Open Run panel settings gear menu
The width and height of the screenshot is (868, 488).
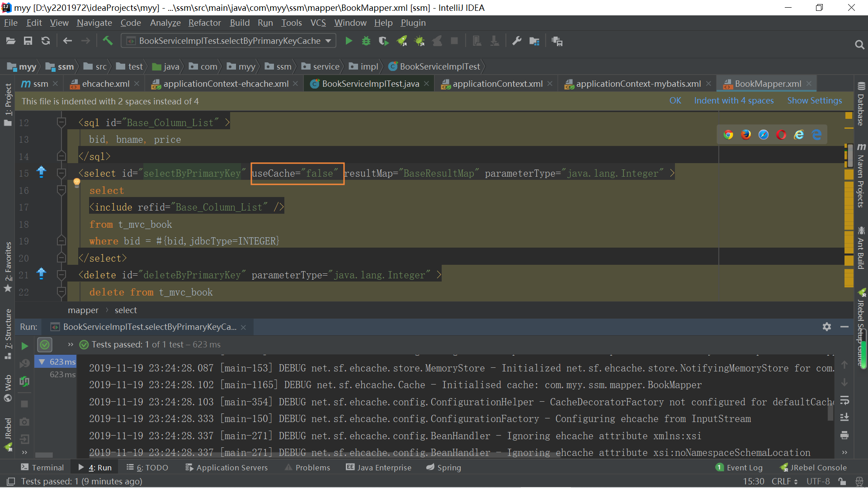click(827, 327)
